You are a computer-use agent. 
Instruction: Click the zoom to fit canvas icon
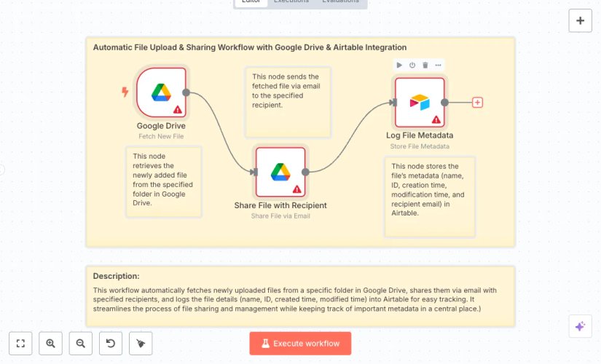click(x=20, y=344)
